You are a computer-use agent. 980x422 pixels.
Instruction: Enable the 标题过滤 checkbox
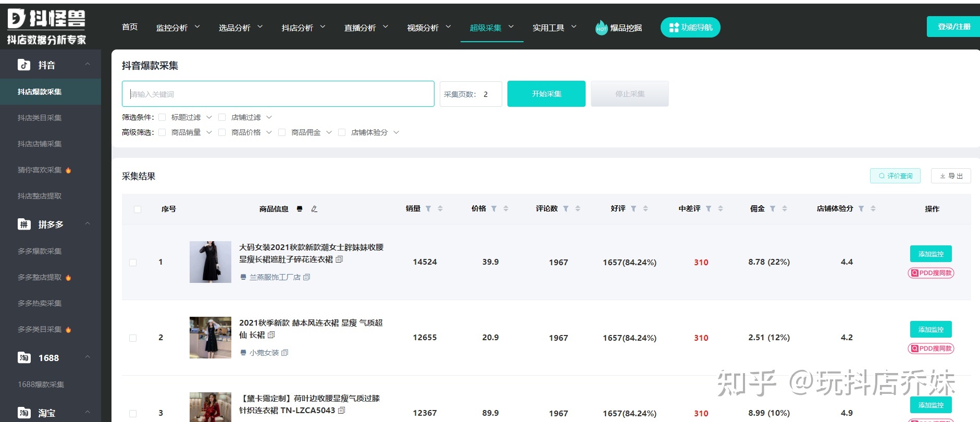click(x=162, y=117)
